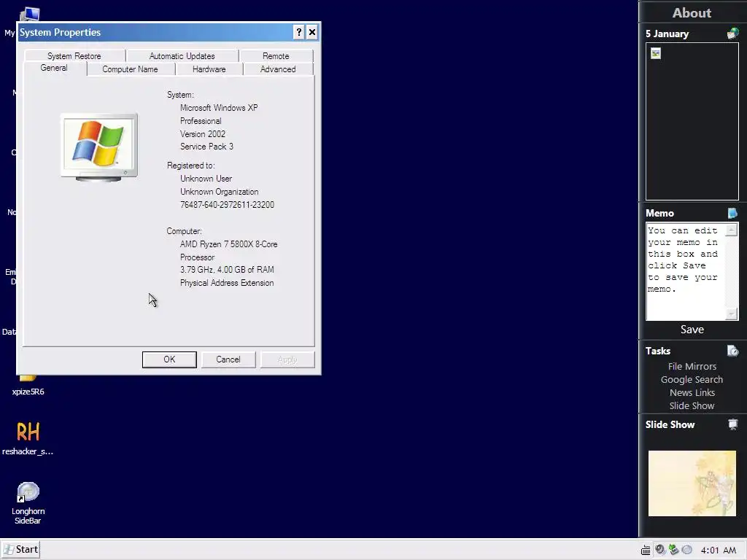Image resolution: width=747 pixels, height=560 pixels.
Task: Open the Slide Show task link
Action: [x=692, y=405]
